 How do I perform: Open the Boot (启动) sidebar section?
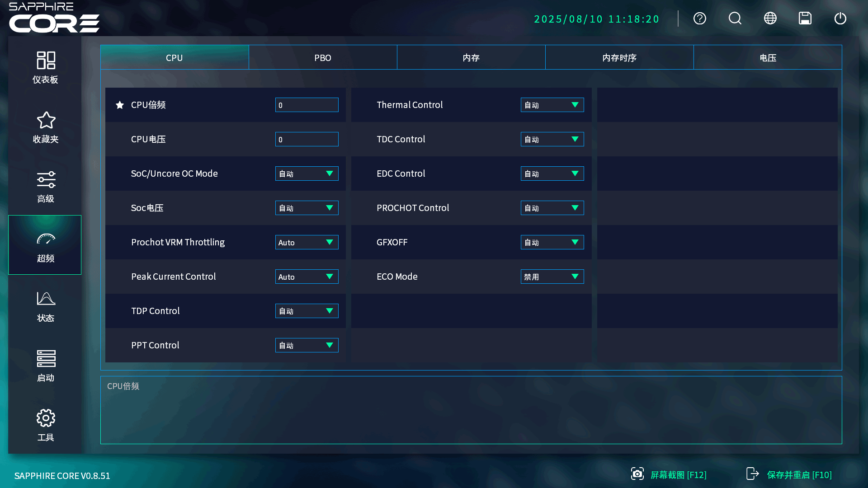click(x=45, y=365)
